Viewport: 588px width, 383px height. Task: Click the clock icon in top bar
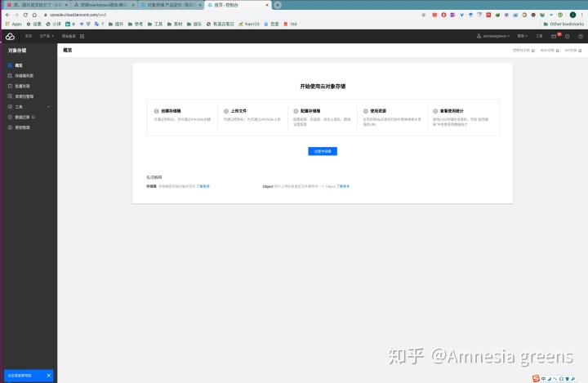[568, 37]
